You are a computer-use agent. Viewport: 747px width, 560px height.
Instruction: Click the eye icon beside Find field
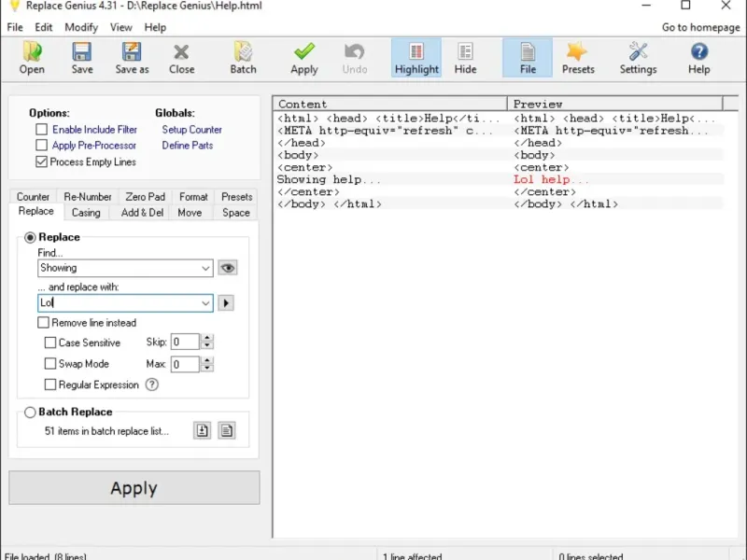click(x=227, y=268)
